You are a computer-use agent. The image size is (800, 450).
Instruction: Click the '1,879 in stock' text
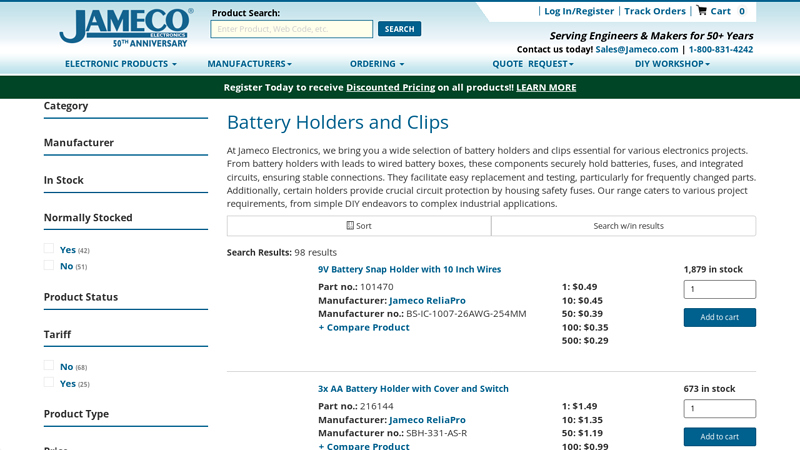point(713,269)
